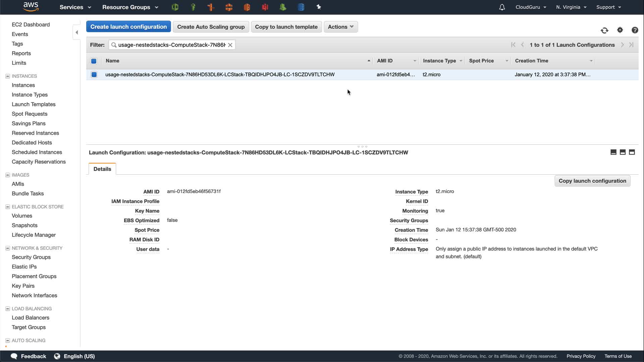Expand the Services menu
The image size is (644, 362).
click(75, 7)
